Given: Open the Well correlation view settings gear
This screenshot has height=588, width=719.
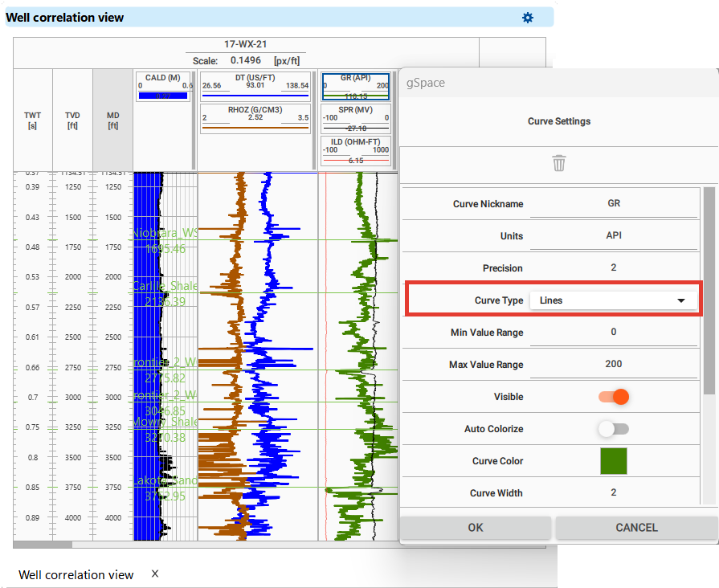Looking at the screenshot, I should (x=528, y=18).
